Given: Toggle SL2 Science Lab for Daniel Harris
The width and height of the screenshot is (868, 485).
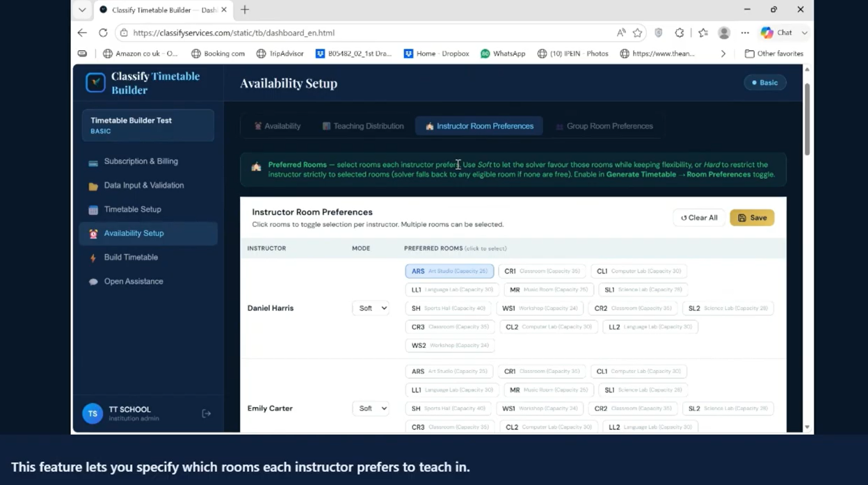Looking at the screenshot, I should [x=728, y=308].
